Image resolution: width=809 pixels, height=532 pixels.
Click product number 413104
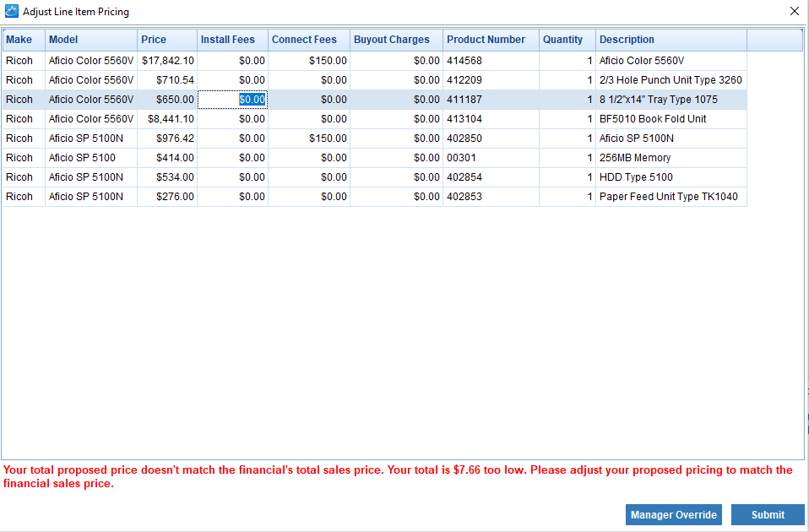tap(491, 119)
